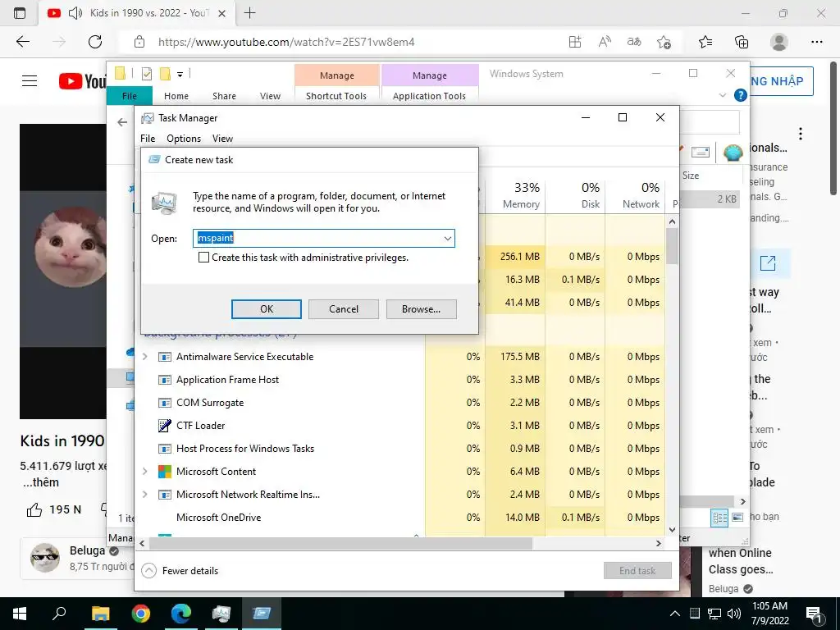Select Microsoft OneDrive process row
The width and height of the screenshot is (840, 630).
tap(399, 518)
